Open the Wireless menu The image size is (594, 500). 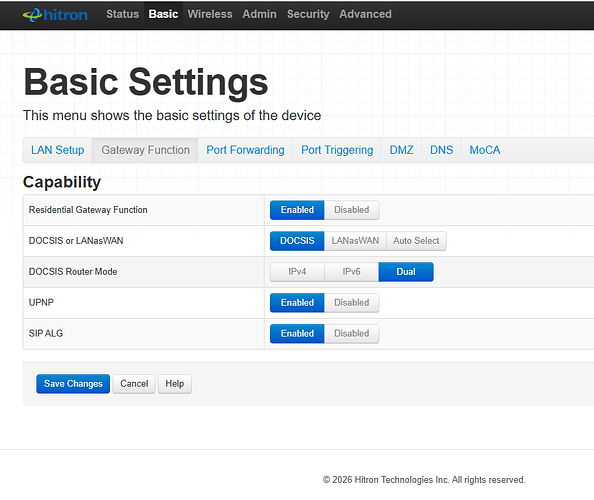(x=210, y=14)
